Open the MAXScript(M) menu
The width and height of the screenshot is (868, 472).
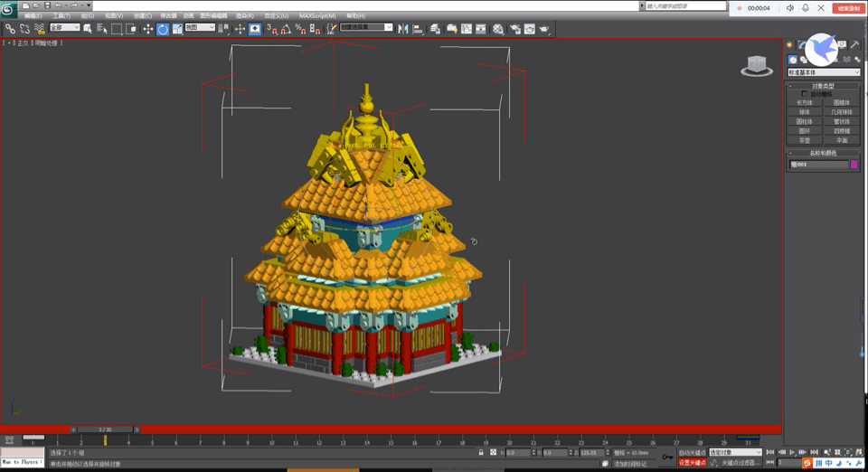(x=317, y=15)
